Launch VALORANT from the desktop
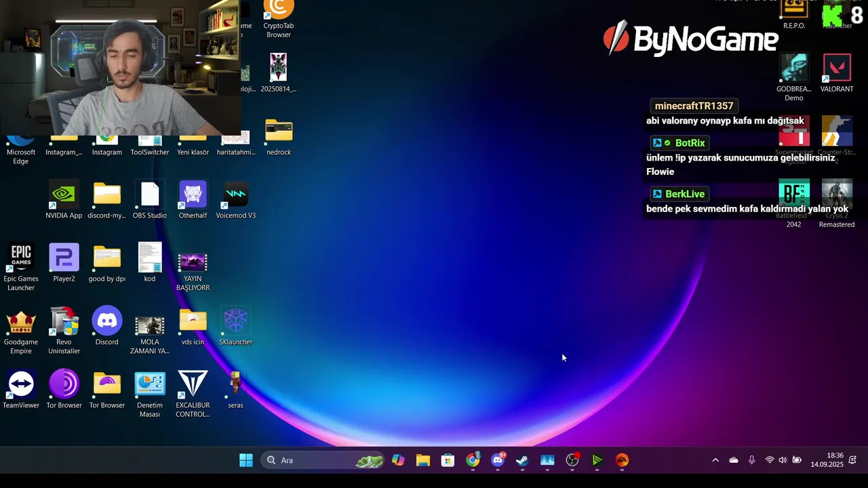This screenshot has height=488, width=868. [x=837, y=73]
